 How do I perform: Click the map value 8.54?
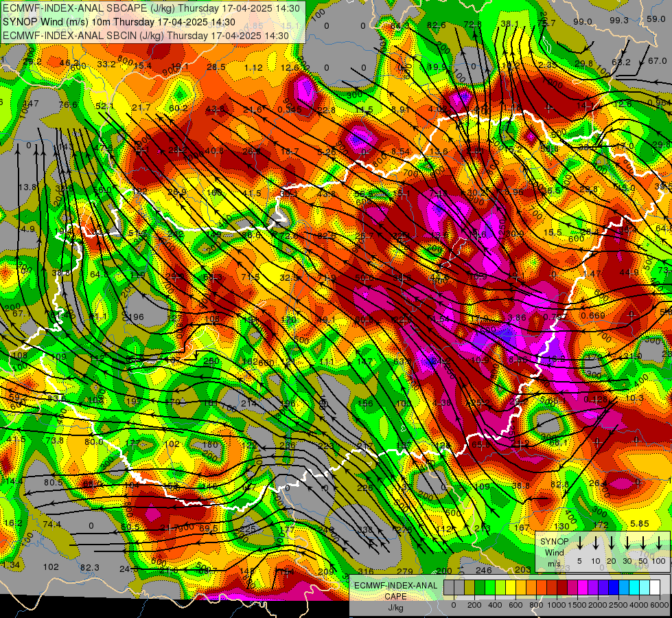pos(401,151)
